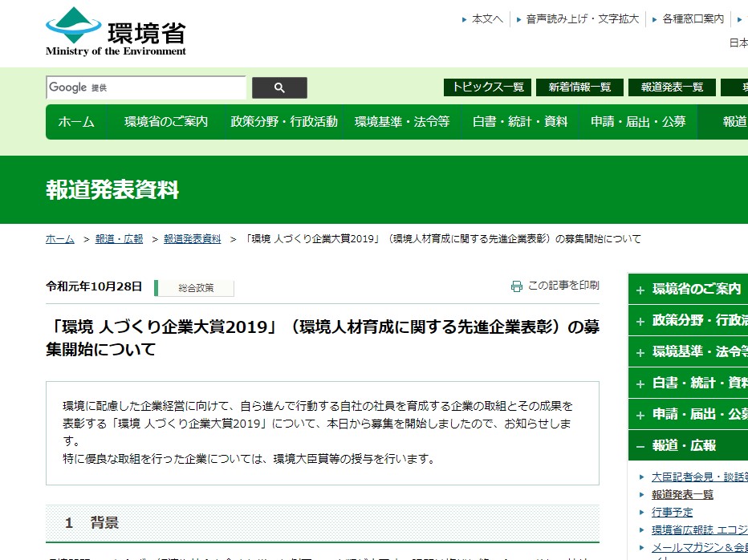748x560 pixels.
Task: Click the トピックス一覧 button
Action: click(x=488, y=87)
